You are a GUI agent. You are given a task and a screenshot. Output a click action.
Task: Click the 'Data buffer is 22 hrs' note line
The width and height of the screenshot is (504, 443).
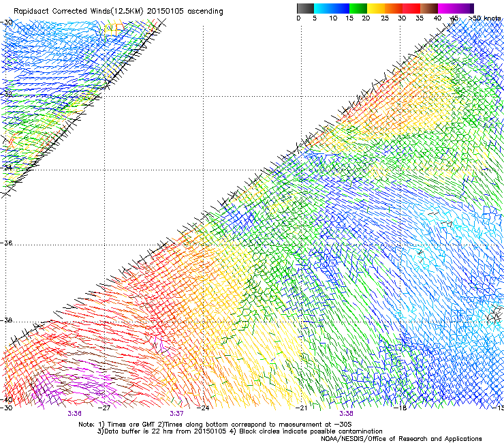(240, 431)
